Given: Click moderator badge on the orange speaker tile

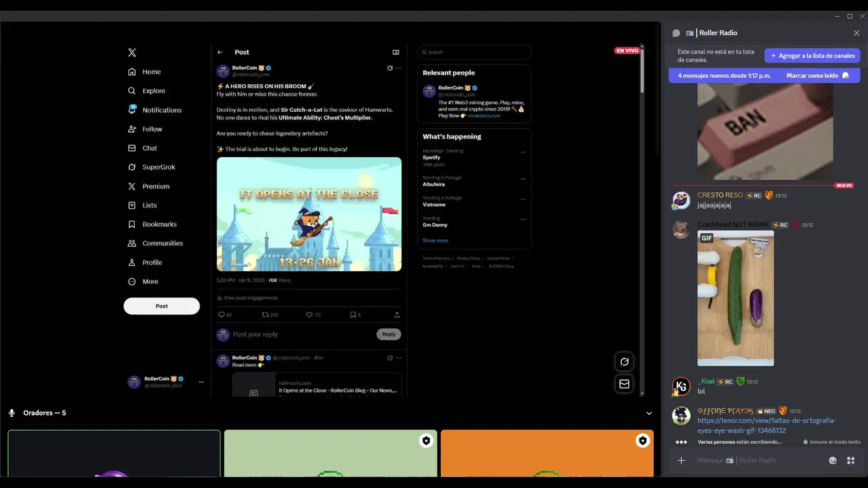Looking at the screenshot, I should click(x=642, y=441).
